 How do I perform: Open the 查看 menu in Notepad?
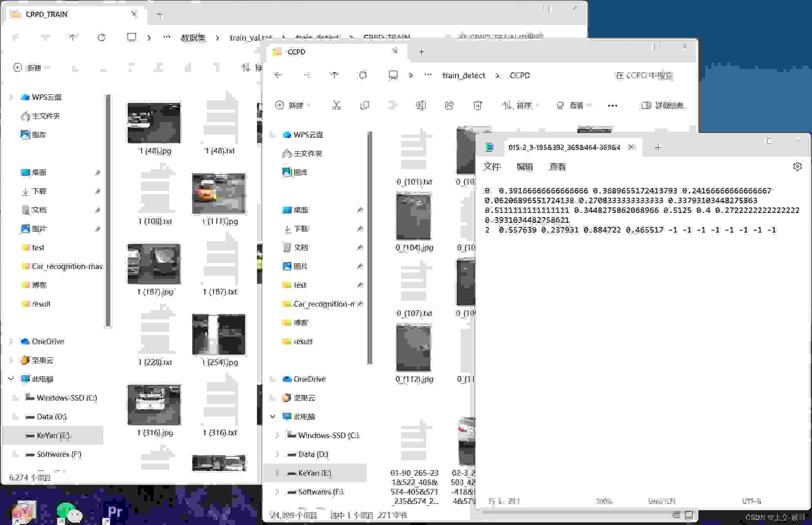[557, 167]
